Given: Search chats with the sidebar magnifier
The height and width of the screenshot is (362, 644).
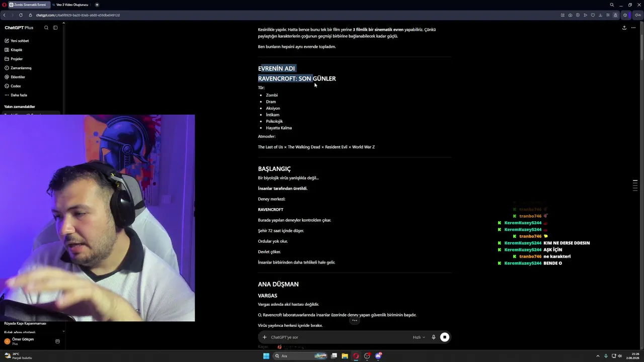Looking at the screenshot, I should [x=46, y=28].
